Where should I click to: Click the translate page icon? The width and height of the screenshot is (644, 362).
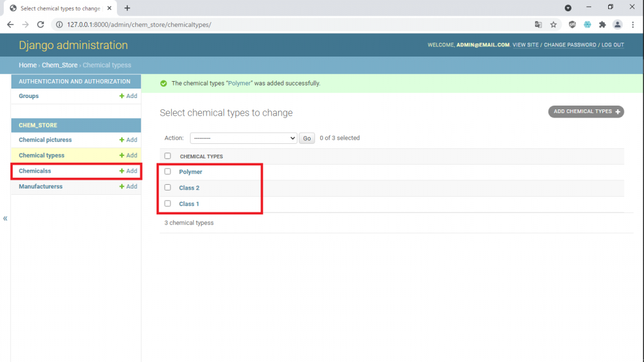coord(538,25)
